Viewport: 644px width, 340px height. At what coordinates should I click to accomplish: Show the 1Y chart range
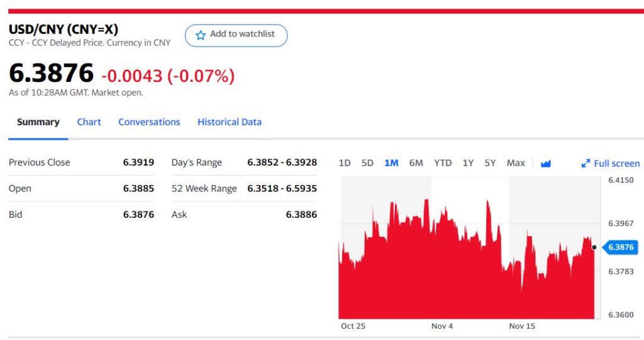468,163
